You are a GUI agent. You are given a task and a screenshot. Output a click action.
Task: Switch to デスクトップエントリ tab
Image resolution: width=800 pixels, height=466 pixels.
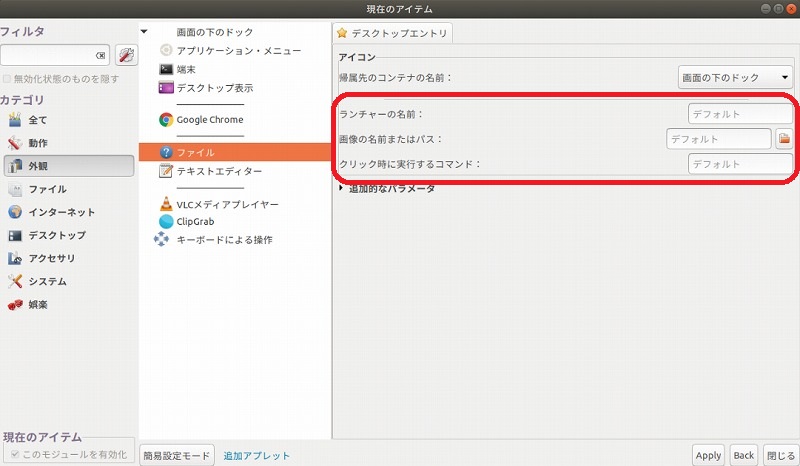point(392,33)
